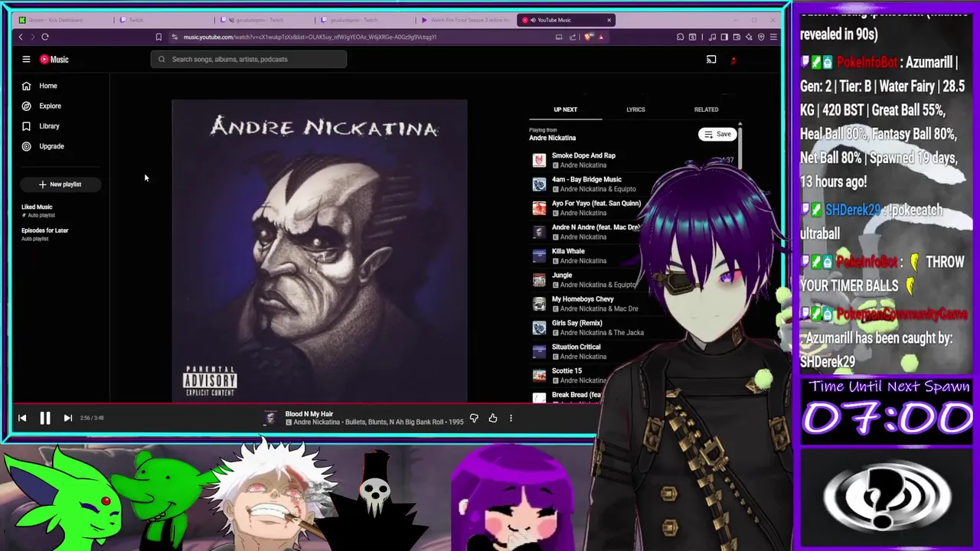Bookmark this page with the bookmark icon

pyautogui.click(x=158, y=37)
